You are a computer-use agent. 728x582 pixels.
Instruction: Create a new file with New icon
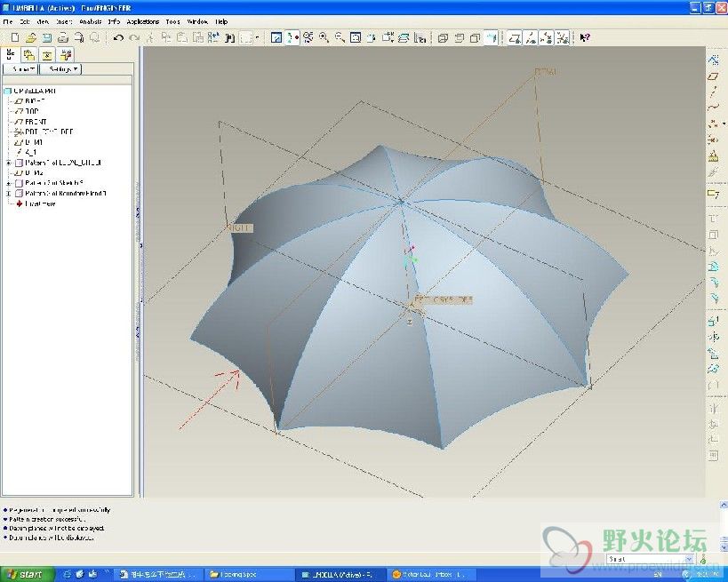(x=15, y=37)
